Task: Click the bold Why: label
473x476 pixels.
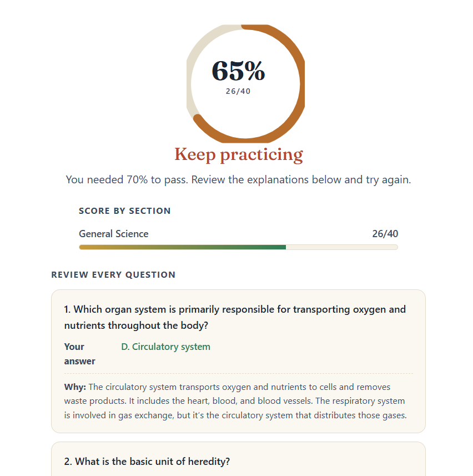Action: click(75, 387)
